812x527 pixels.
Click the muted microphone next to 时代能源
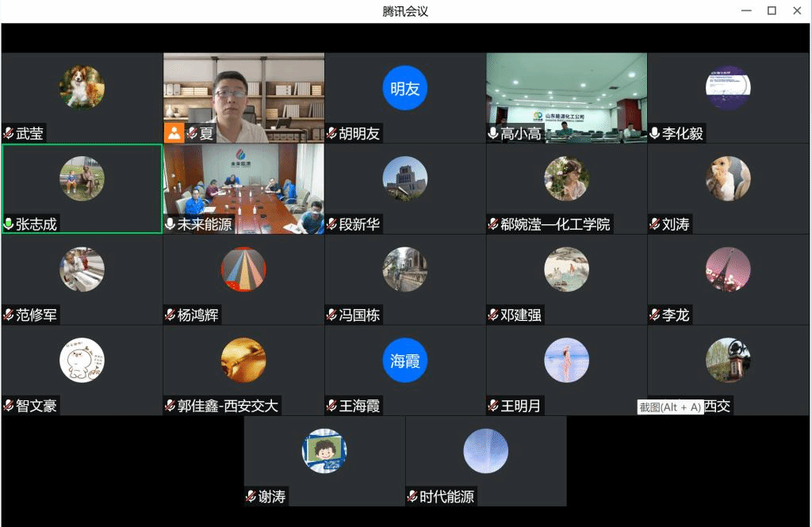coord(412,497)
